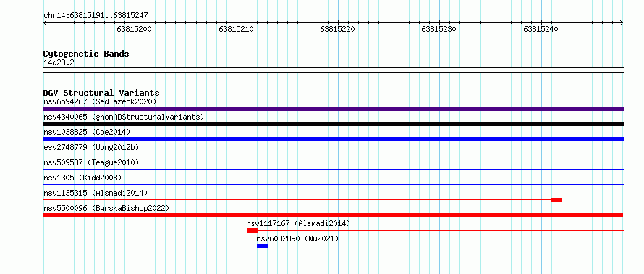The height and width of the screenshot is (274, 644).
Task: Click the nsv6594267 (Sedlazeck2020) variant label
Action: tap(100, 101)
